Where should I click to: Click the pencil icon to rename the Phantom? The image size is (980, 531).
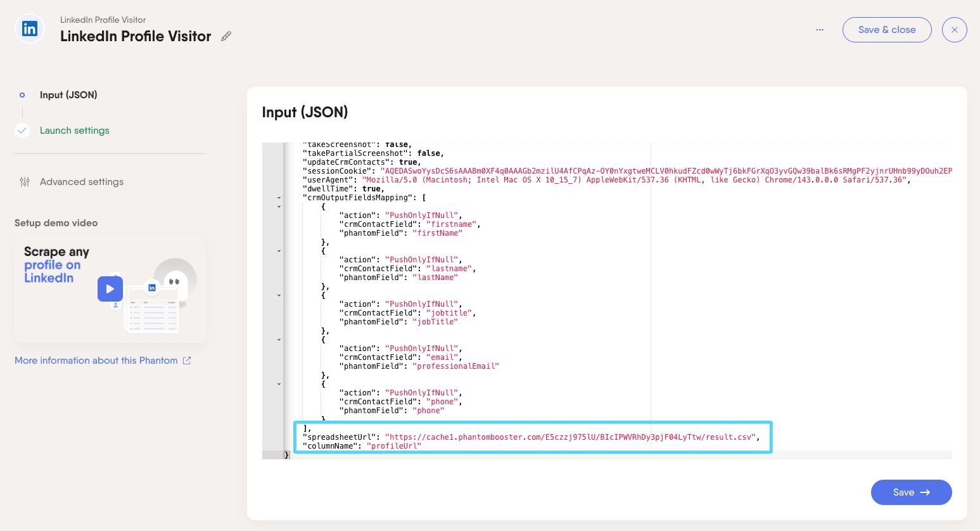226,36
